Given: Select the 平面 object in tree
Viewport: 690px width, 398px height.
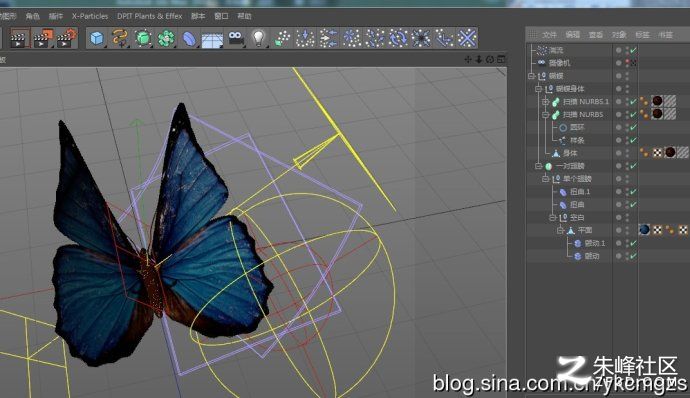Looking at the screenshot, I should 585,230.
